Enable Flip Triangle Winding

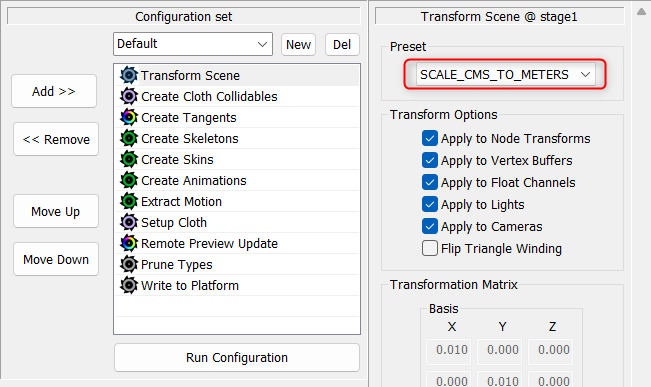point(430,248)
